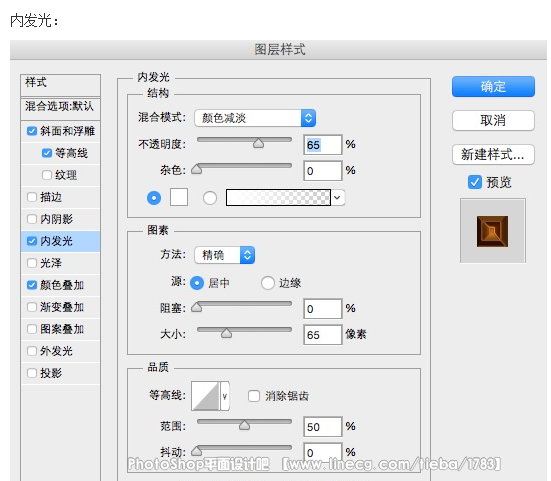Image resolution: width=551 pixels, height=481 pixels.
Task: Click the 杂色 value field
Action: (322, 171)
